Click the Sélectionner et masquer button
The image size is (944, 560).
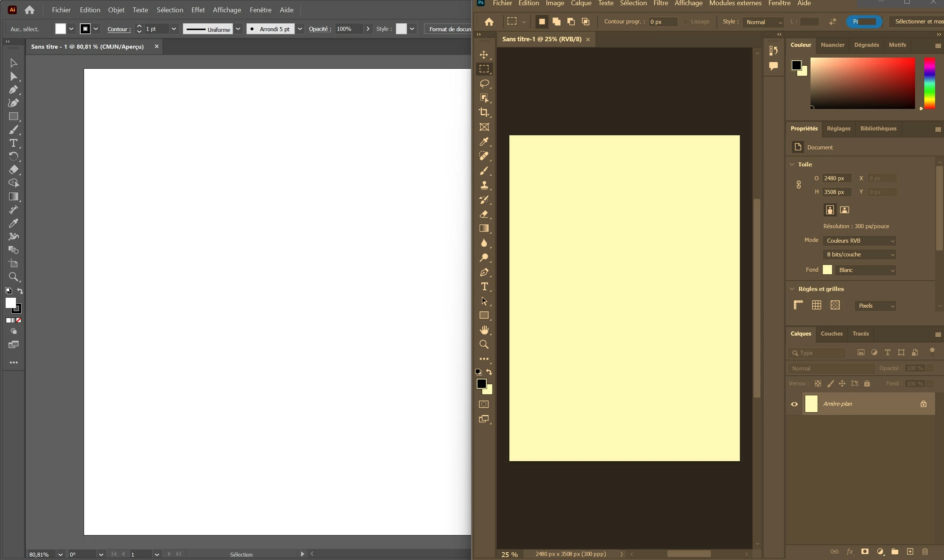tap(917, 22)
